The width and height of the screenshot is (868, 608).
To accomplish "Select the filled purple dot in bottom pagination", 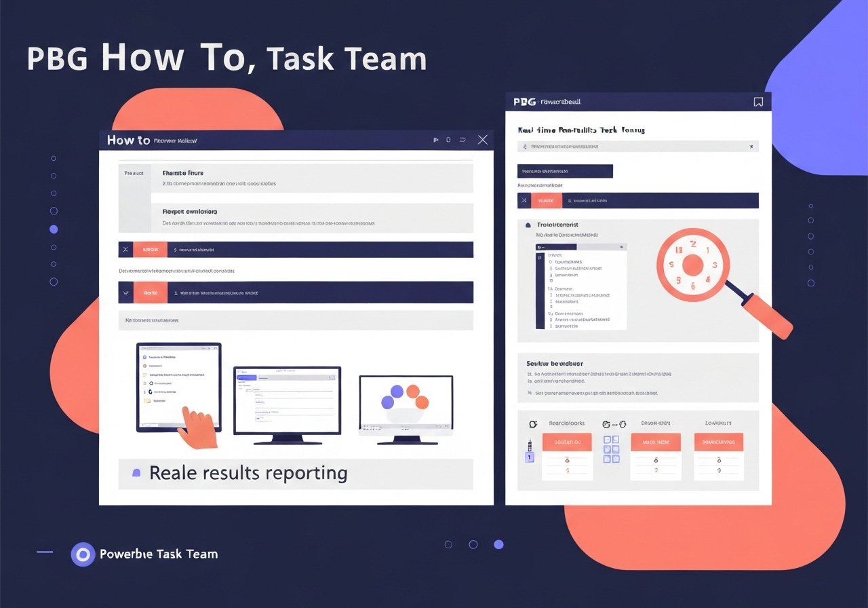I will pyautogui.click(x=498, y=544).
